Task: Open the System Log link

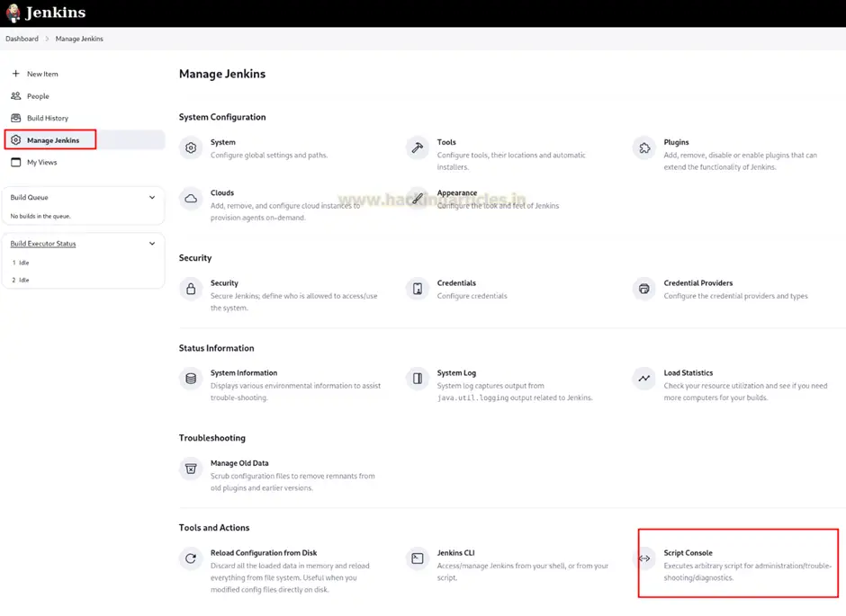Action: 456,373
